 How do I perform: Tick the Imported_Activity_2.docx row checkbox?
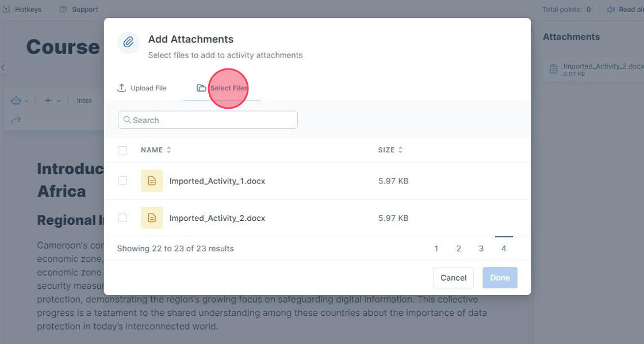[x=122, y=218]
